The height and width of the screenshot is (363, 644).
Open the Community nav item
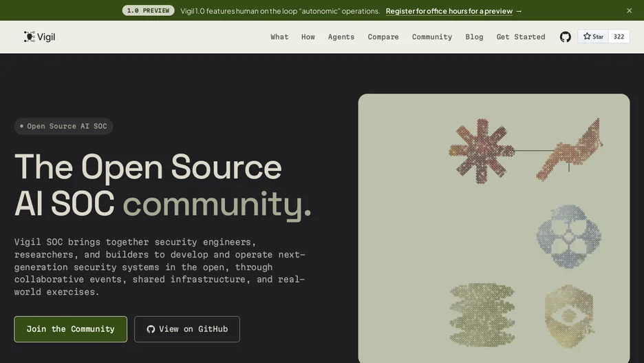(432, 37)
